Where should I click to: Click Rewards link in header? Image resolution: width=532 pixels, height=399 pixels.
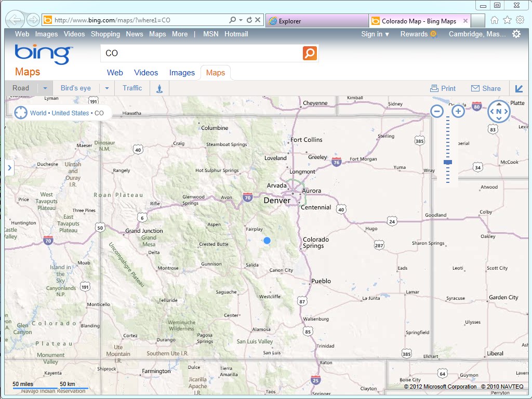coord(414,34)
